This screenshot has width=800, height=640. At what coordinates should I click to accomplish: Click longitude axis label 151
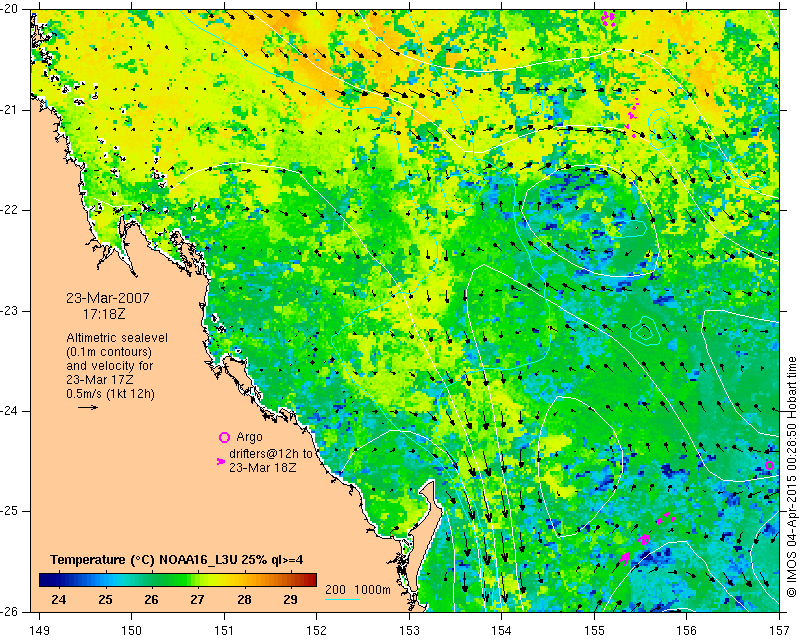(224, 630)
